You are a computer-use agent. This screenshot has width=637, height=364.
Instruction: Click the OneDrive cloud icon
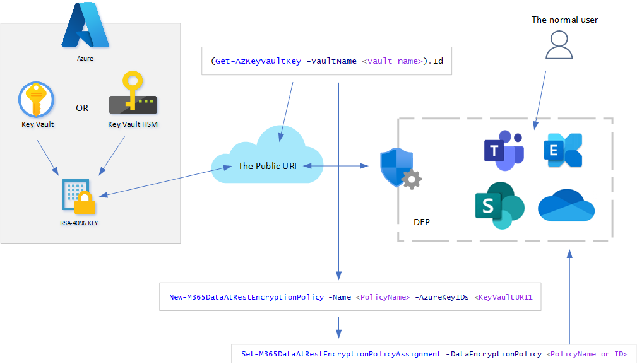[566, 206]
